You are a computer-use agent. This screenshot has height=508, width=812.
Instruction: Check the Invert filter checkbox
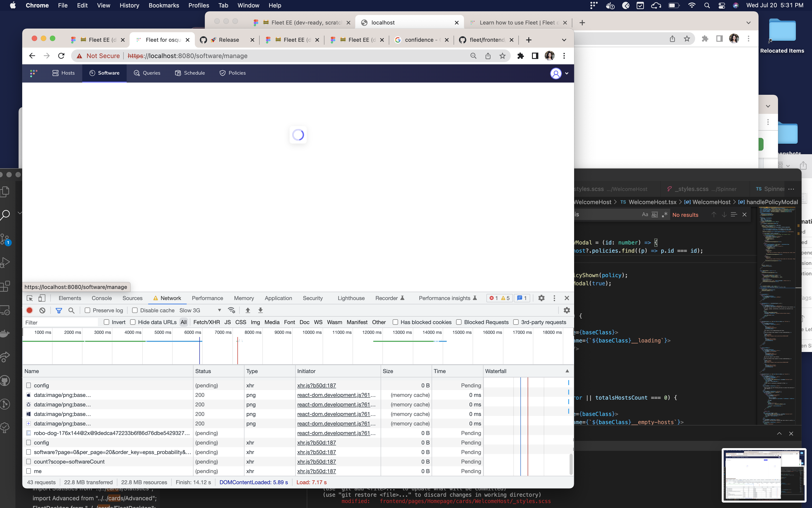106,322
